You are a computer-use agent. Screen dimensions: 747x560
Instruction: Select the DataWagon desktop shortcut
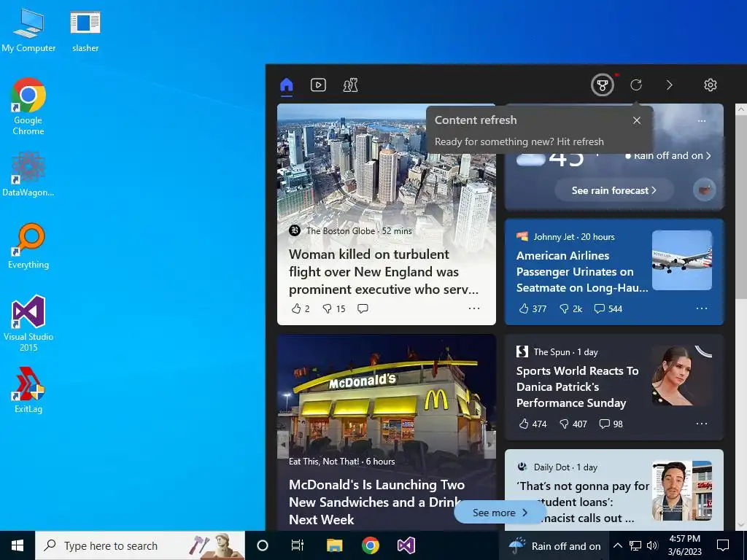[28, 174]
